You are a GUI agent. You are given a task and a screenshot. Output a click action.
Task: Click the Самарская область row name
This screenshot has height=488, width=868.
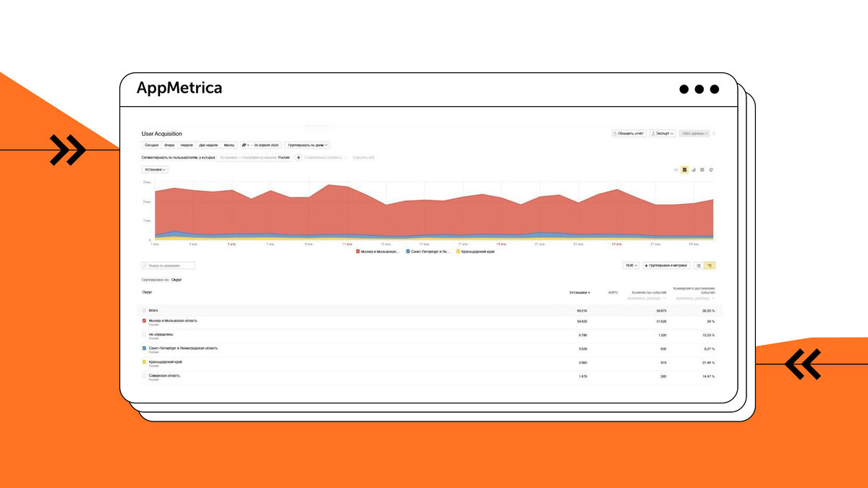click(164, 375)
